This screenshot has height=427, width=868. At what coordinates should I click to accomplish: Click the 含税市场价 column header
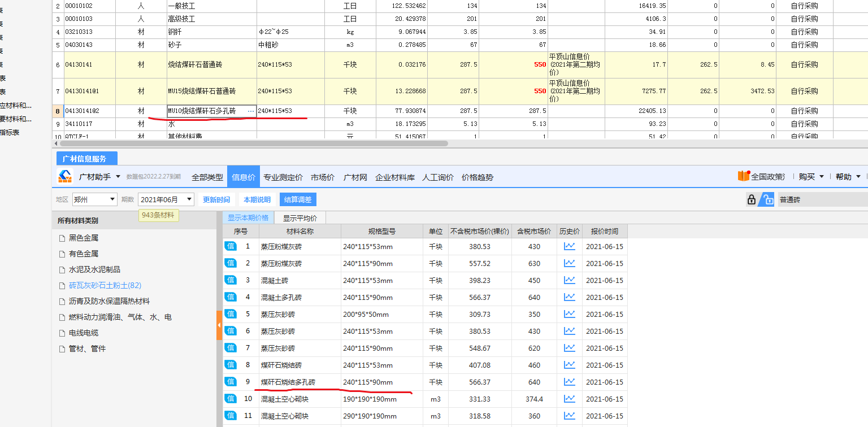click(x=534, y=231)
